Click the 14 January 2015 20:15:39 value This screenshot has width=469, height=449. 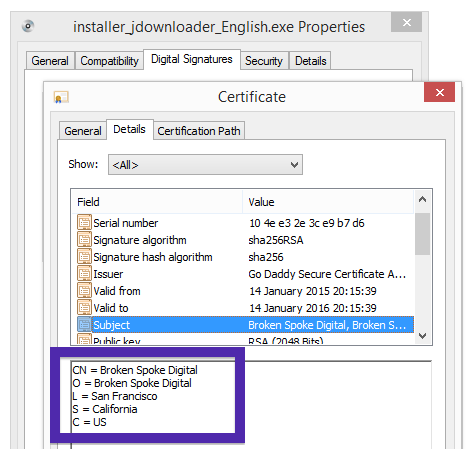(x=313, y=291)
